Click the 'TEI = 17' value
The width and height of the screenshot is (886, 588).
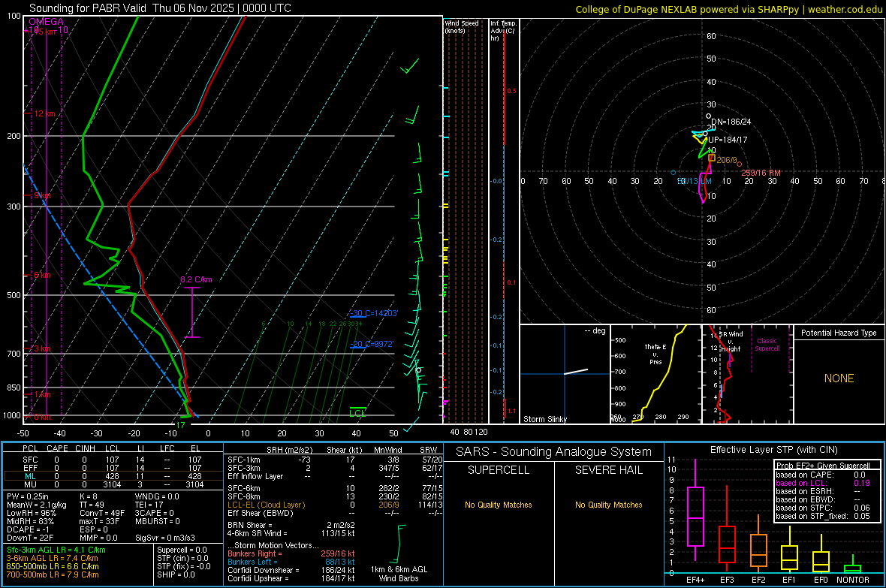click(x=149, y=505)
